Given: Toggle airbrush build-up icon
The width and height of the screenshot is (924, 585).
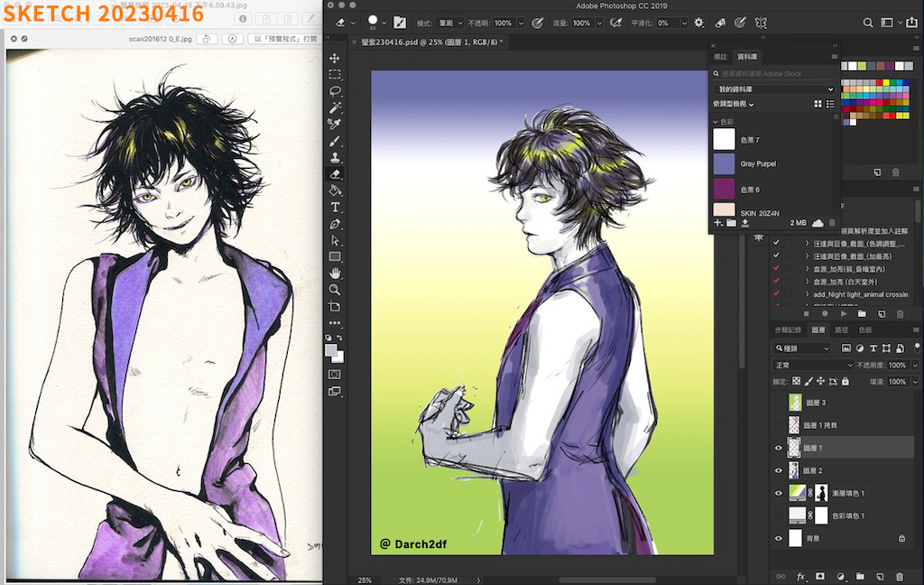Looking at the screenshot, I should [615, 23].
